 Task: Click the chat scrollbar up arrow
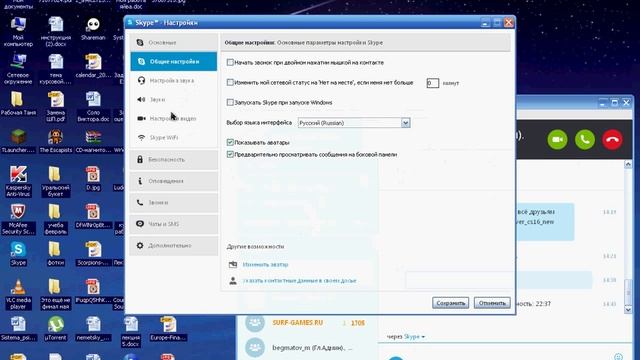(x=628, y=164)
